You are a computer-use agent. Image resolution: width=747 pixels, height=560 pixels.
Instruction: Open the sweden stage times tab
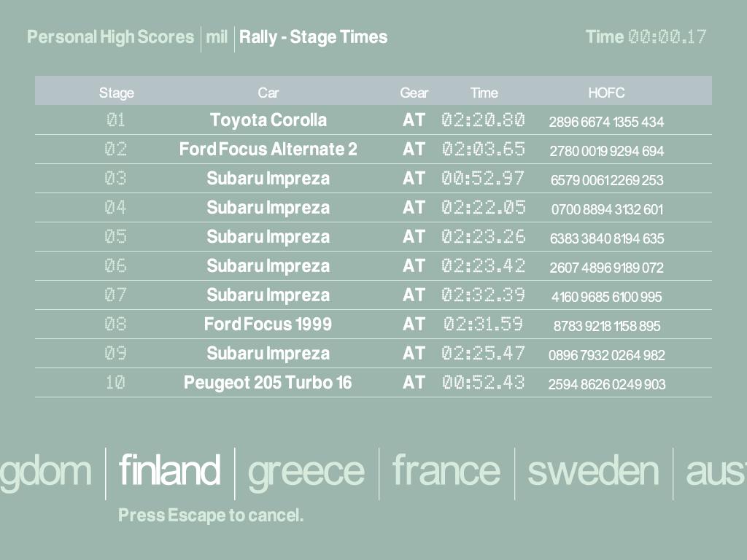pyautogui.click(x=593, y=471)
